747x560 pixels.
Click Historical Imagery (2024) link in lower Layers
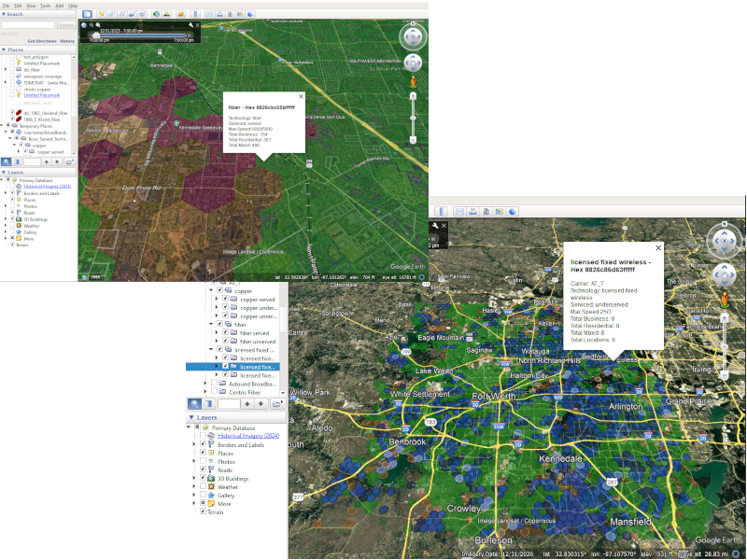248,435
